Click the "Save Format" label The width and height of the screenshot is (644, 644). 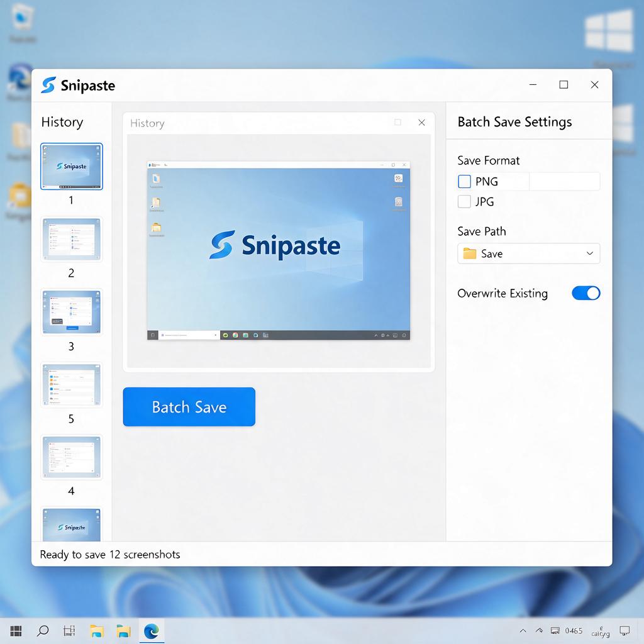[x=488, y=160]
